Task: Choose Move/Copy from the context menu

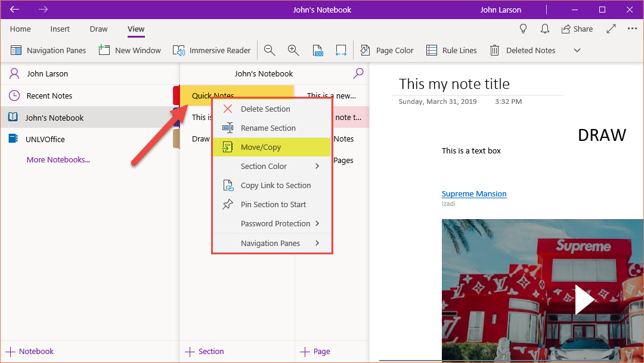Action: click(261, 147)
